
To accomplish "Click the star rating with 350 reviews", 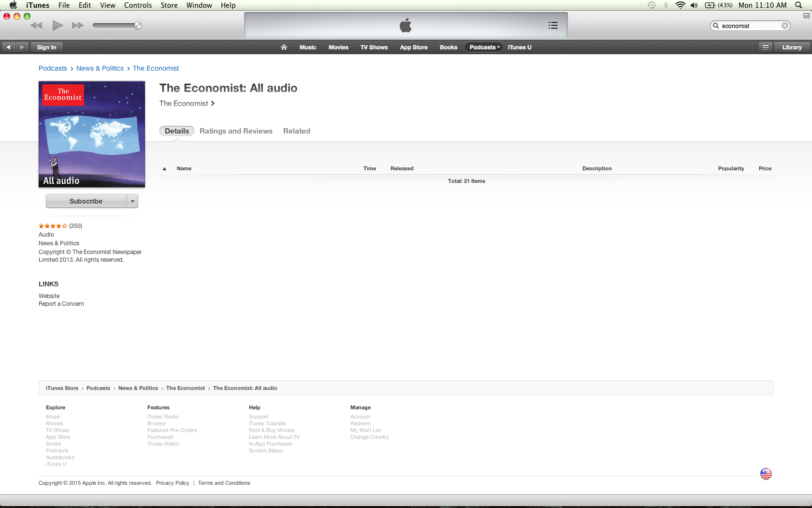I will click(60, 226).
